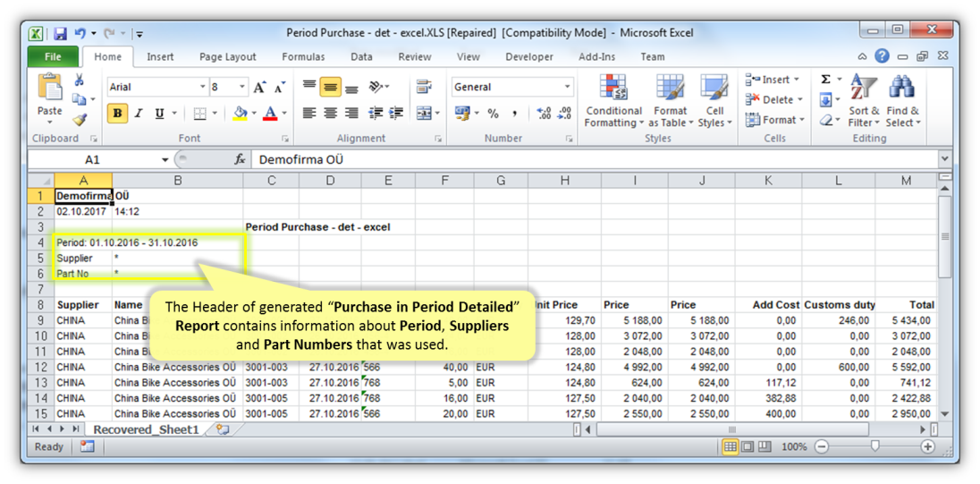Switch to Data tab
Image resolution: width=980 pixels, height=484 pixels.
click(x=361, y=56)
